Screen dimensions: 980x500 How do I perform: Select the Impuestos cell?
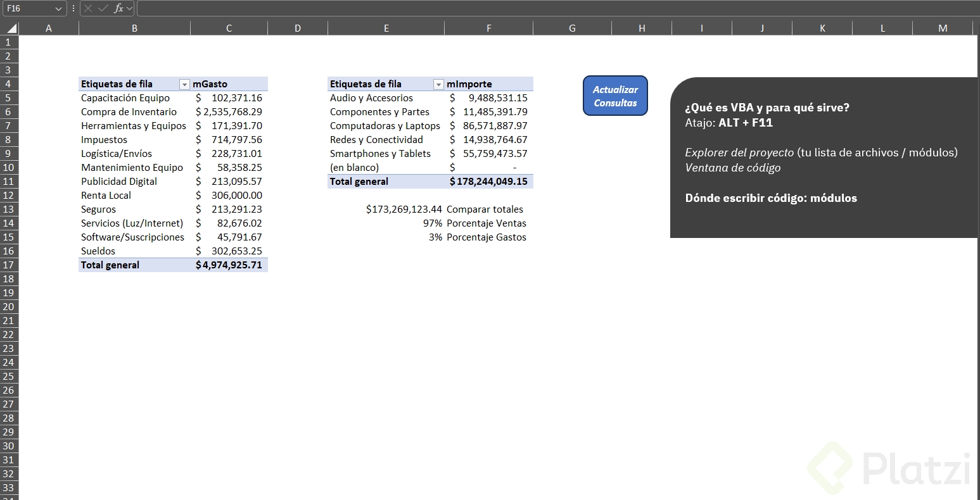[134, 140]
